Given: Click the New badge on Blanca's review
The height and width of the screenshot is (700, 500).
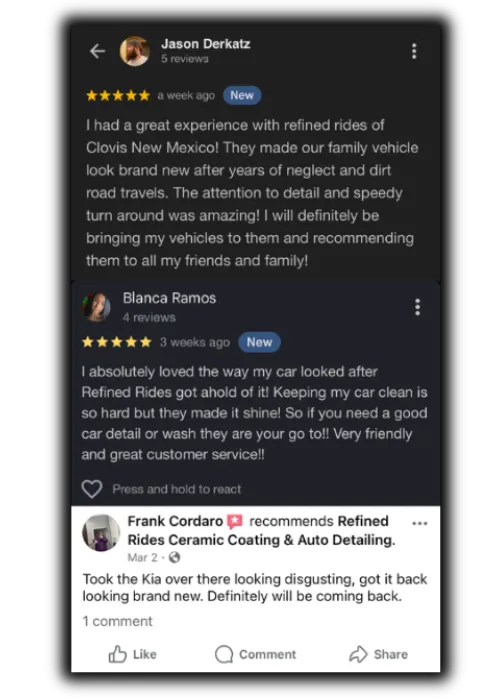Looking at the screenshot, I should (x=259, y=342).
